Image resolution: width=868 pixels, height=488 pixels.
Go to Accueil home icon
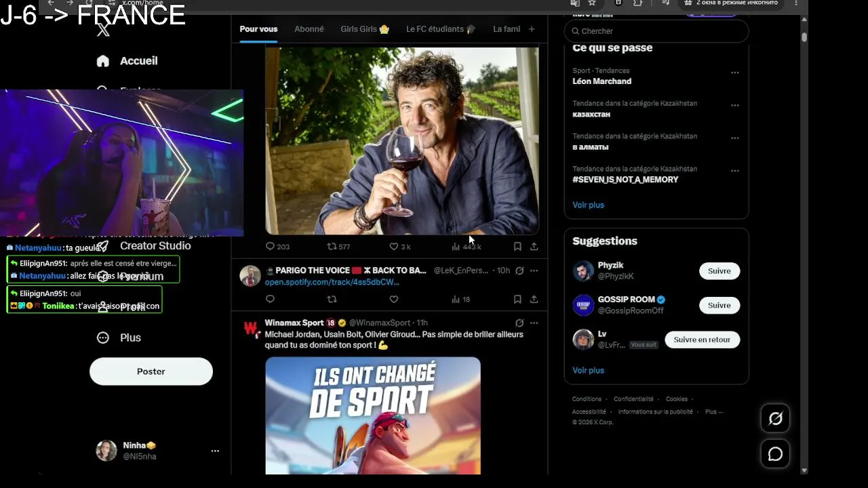[x=103, y=61]
